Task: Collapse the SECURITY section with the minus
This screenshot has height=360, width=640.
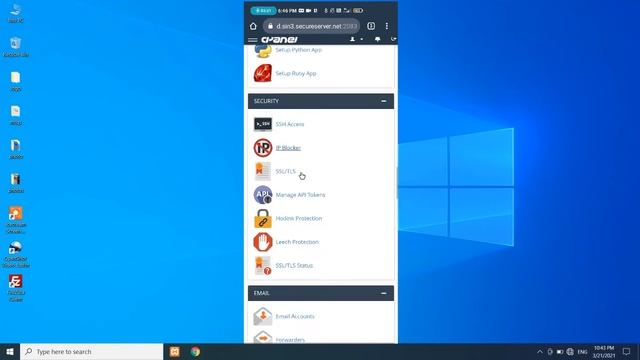Action: click(x=384, y=101)
